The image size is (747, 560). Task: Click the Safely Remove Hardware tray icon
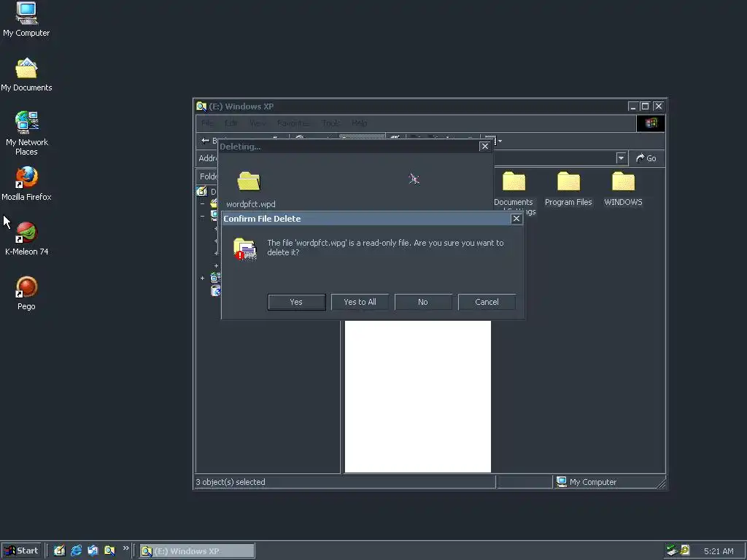(x=672, y=551)
